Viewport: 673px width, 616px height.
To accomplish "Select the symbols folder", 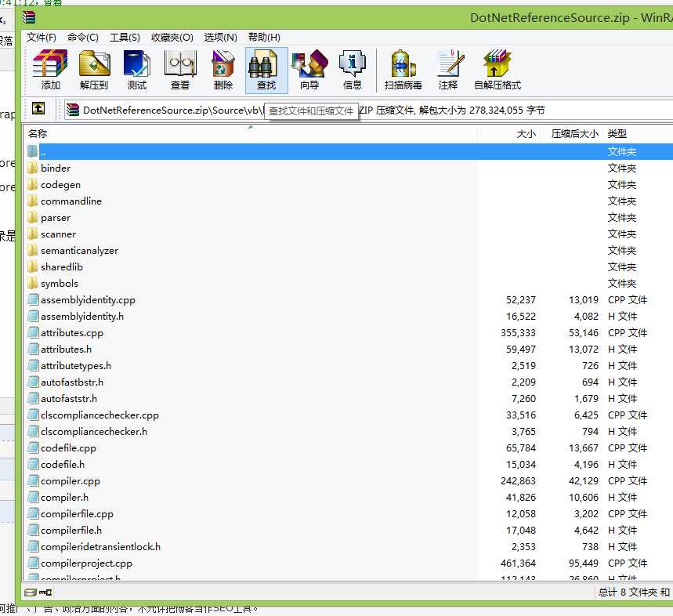I will (60, 284).
